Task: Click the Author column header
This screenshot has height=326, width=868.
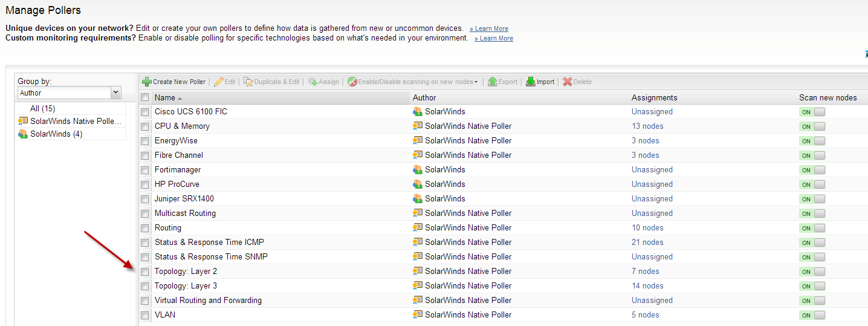Action: coord(424,97)
